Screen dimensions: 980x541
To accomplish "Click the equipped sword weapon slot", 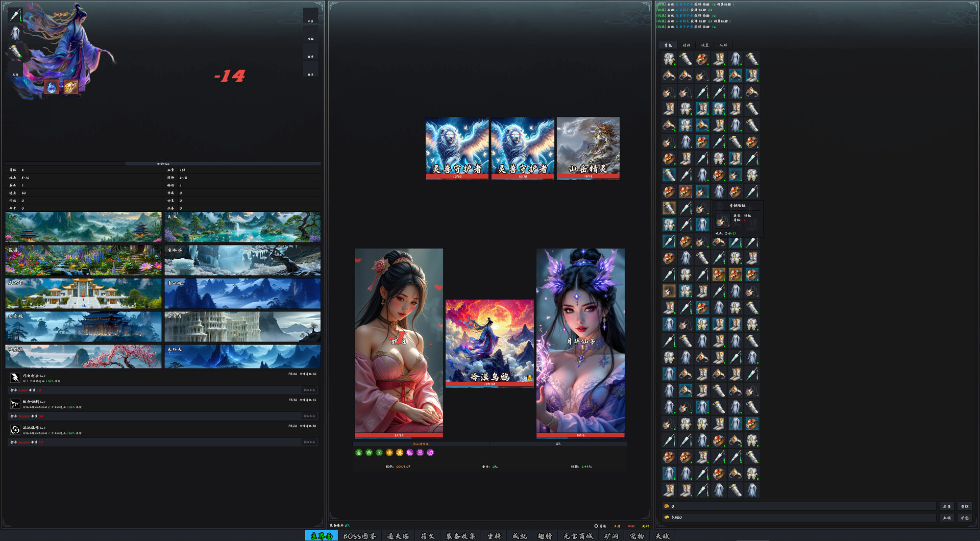I will click(x=15, y=15).
